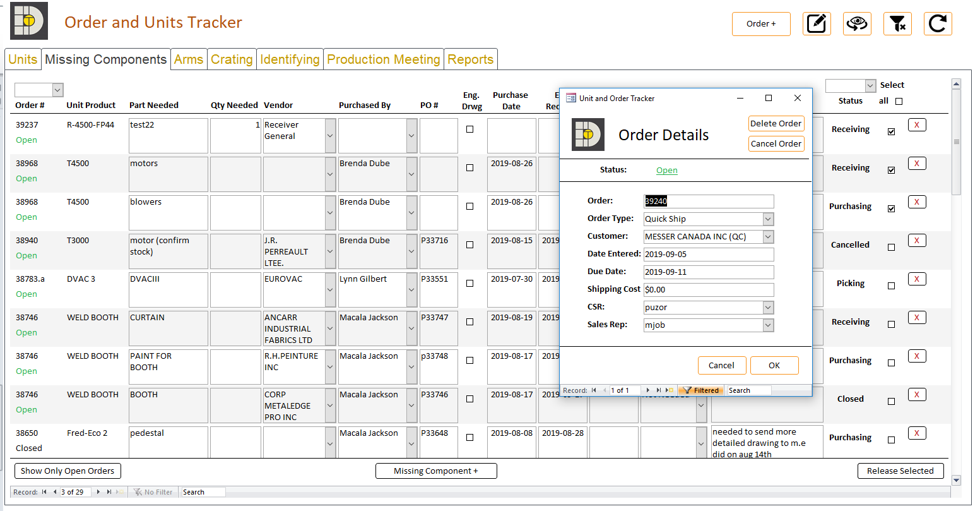
Task: Go to first record in main navigator
Action: [44, 492]
